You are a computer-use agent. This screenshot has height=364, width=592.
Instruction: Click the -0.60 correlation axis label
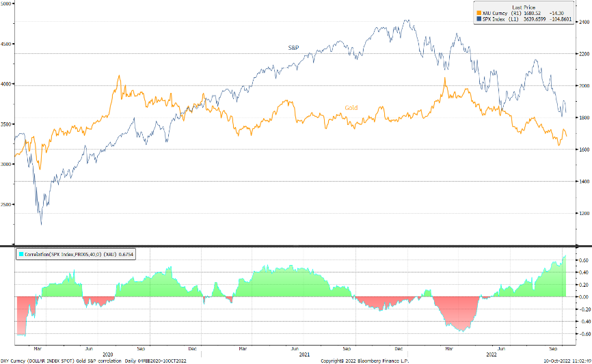click(x=584, y=334)
